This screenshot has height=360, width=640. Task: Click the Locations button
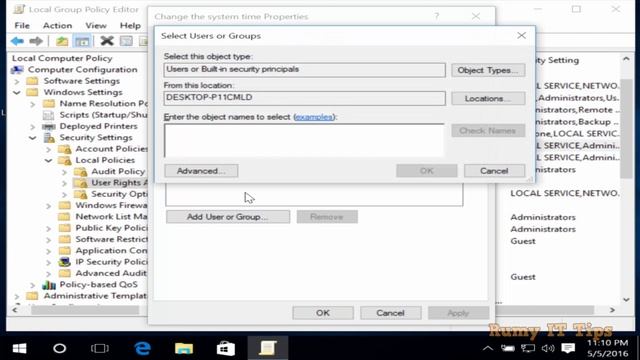488,98
